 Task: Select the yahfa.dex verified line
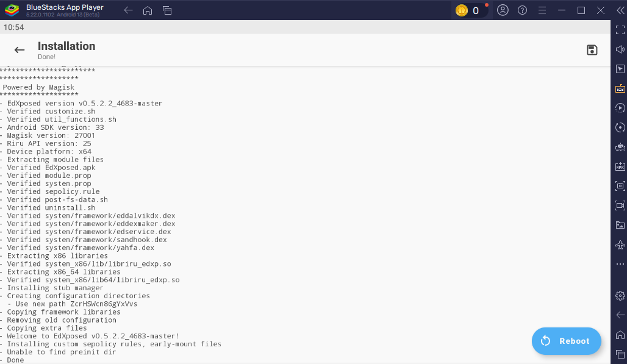pyautogui.click(x=77, y=248)
